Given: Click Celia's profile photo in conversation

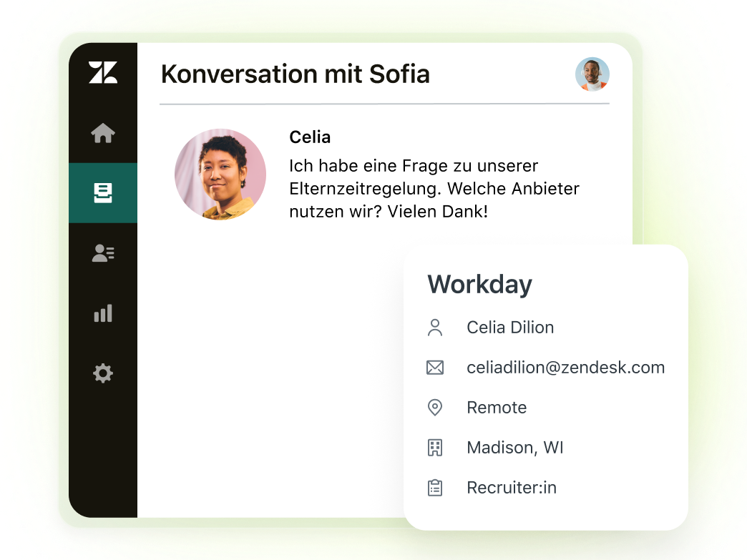Looking at the screenshot, I should point(220,175).
